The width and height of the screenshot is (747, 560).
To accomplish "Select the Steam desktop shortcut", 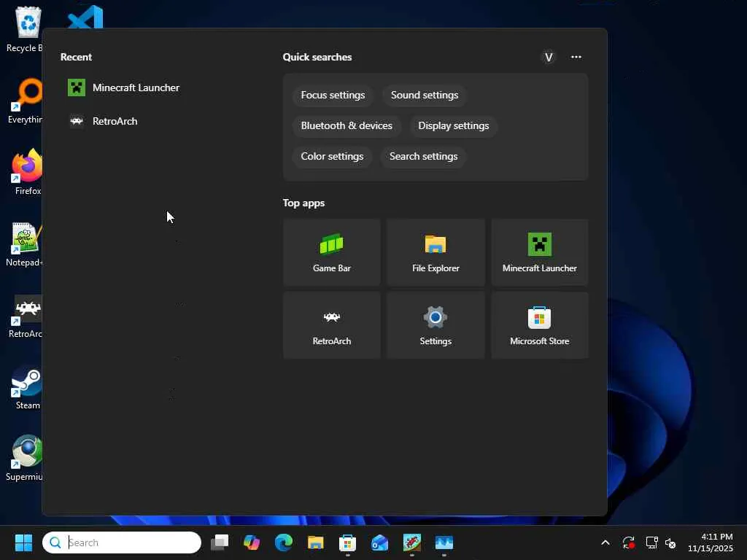I will coord(27,388).
